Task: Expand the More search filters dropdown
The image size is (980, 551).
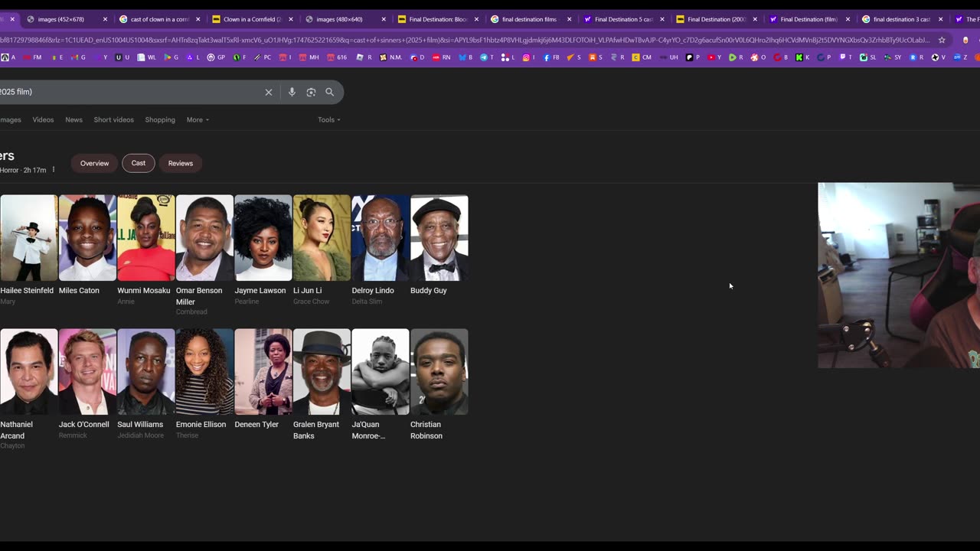Action: pyautogui.click(x=198, y=120)
